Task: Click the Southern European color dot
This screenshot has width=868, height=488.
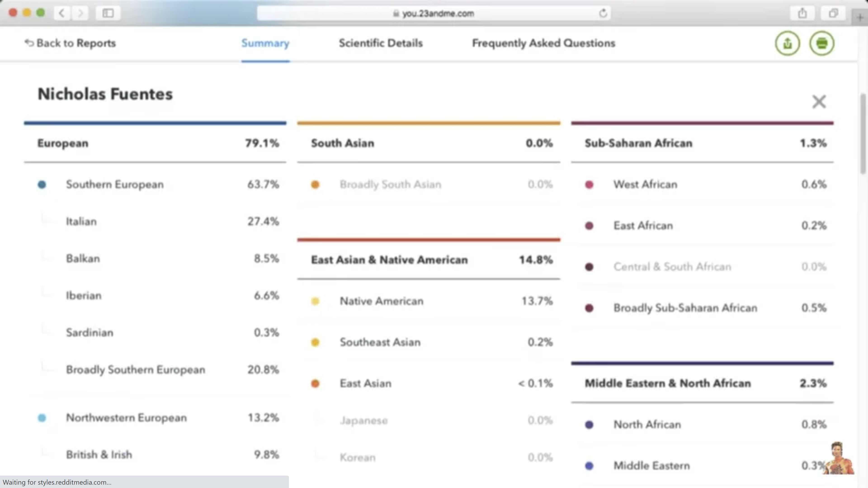Action: [x=42, y=185]
